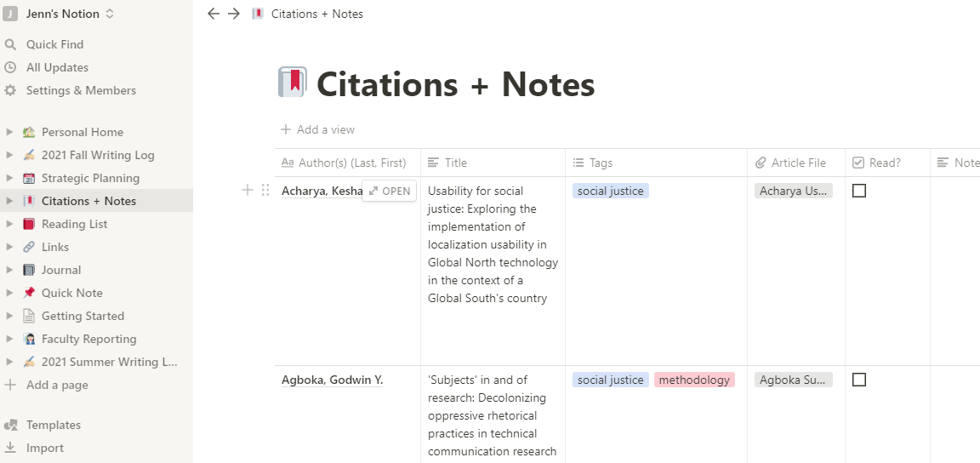Click the 2021 Fall Writing Log icon
This screenshot has height=463, width=980.
coord(29,155)
